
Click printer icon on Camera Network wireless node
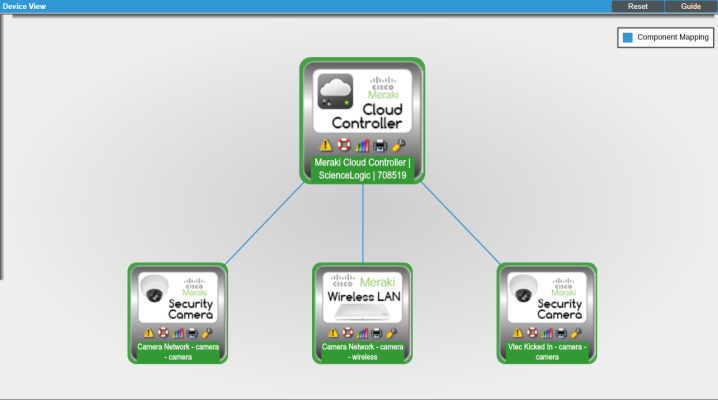coord(377,333)
